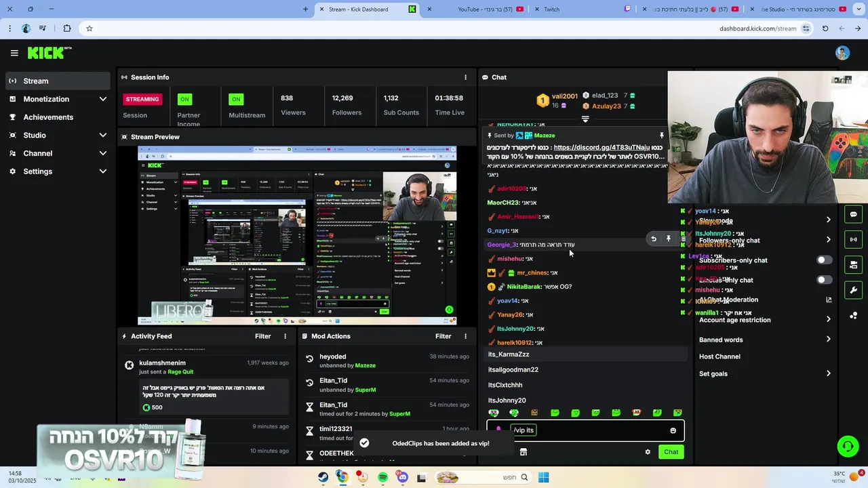Viewport: 868px width, 488px height.
Task: Open the three-circles icon in right sidebar
Action: point(853,316)
